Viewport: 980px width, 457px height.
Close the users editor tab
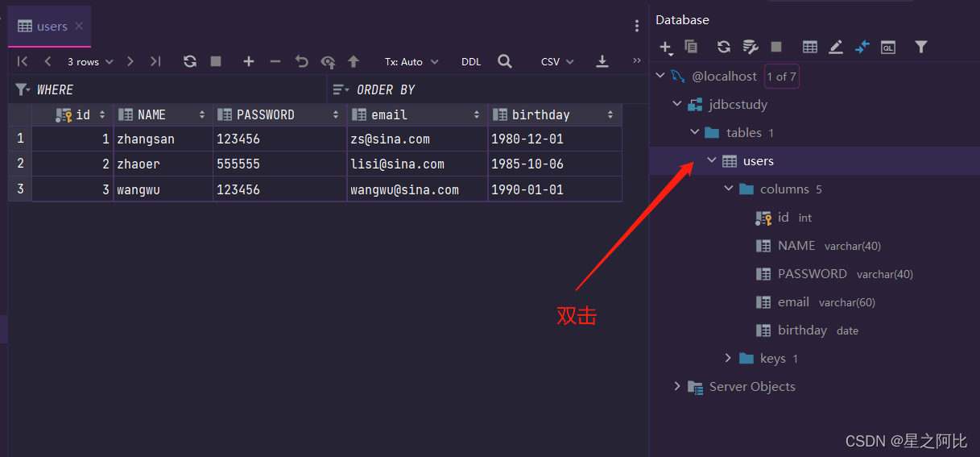[x=79, y=27]
